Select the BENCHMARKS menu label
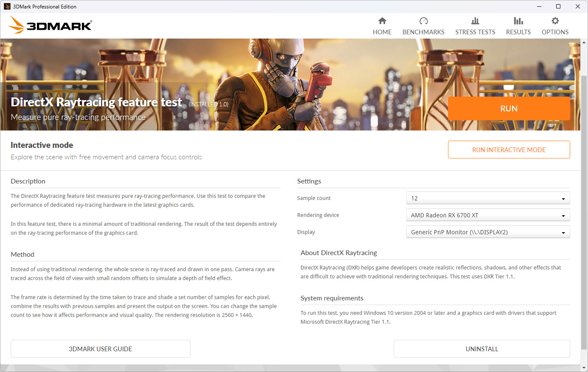Screen dimensions: 588x372 (x=423, y=32)
